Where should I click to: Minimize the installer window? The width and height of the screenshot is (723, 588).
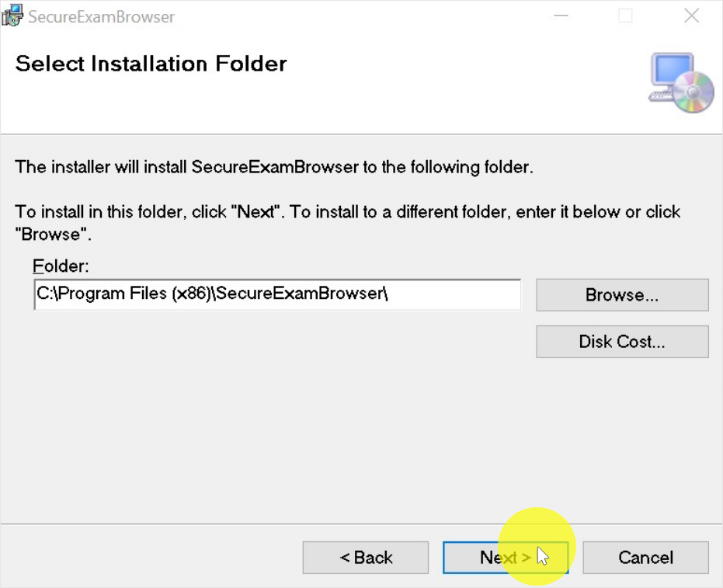[x=559, y=16]
